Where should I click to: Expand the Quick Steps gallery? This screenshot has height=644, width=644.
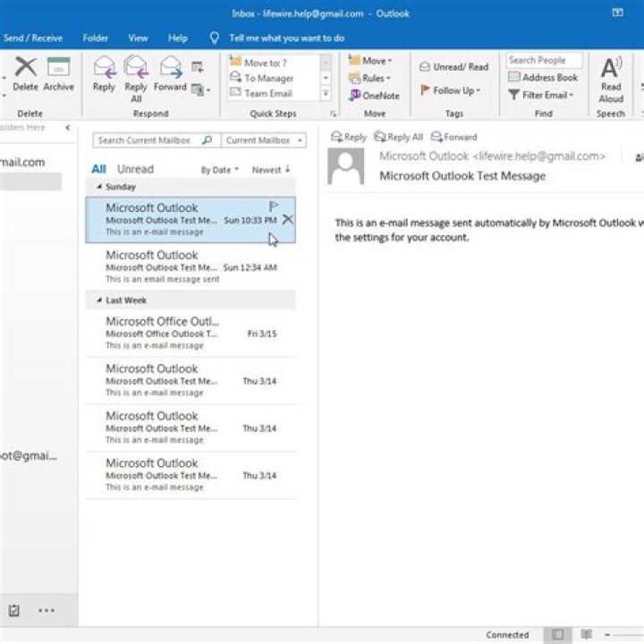tap(326, 93)
